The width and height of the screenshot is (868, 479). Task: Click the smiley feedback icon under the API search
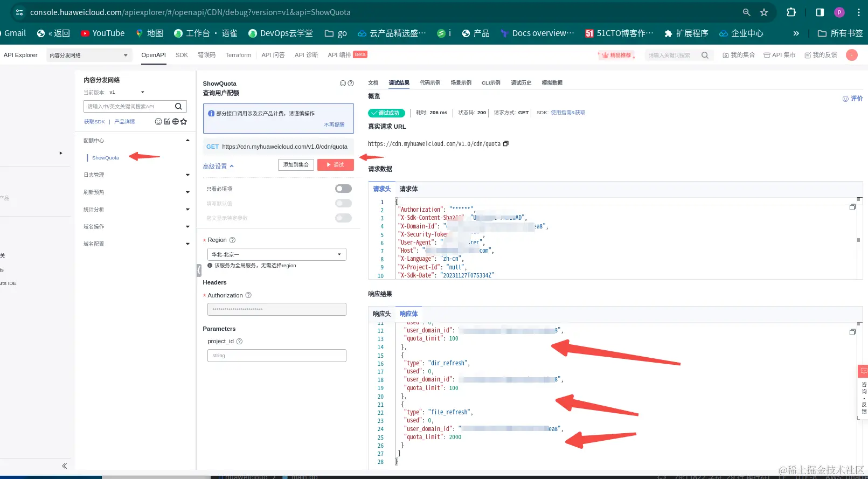tap(158, 122)
